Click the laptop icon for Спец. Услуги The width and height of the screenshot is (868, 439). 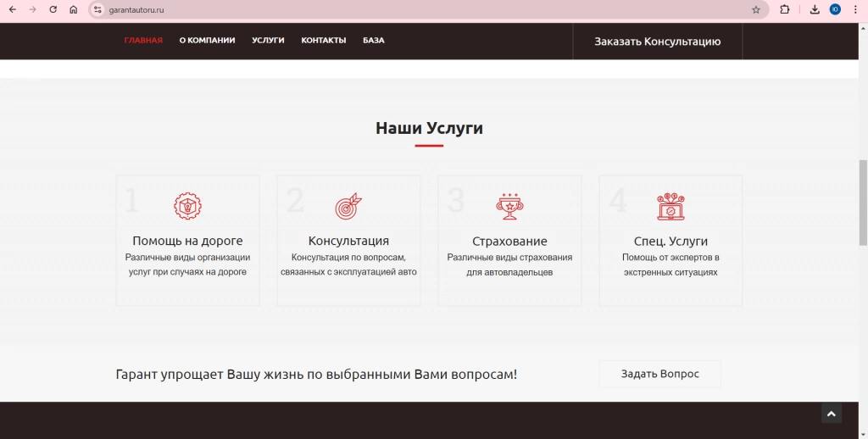tap(670, 207)
